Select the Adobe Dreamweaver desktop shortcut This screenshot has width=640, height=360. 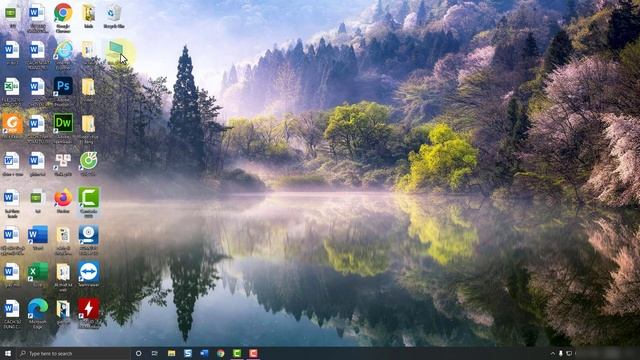(x=63, y=123)
